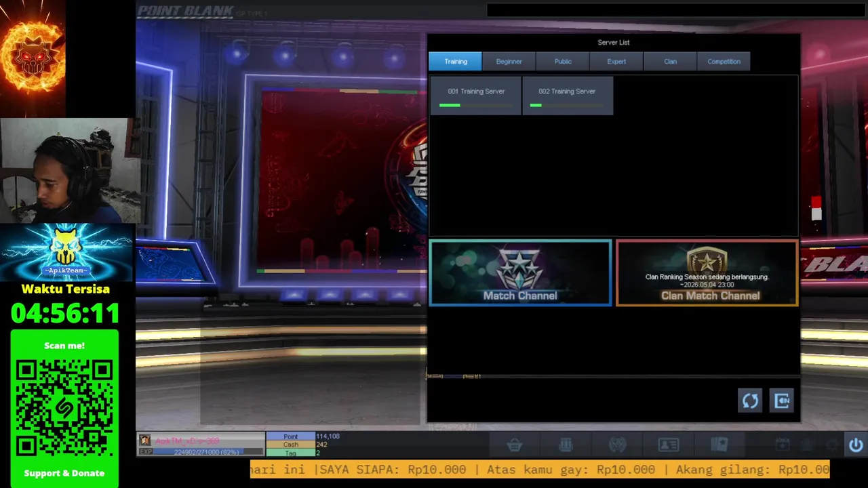Click the Waktu Tersisa label

pyautogui.click(x=65, y=289)
